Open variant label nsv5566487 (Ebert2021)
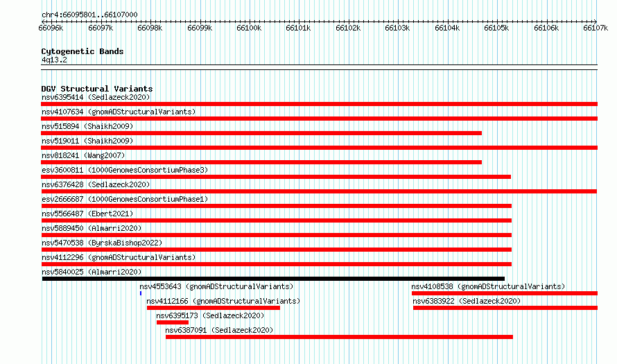This screenshot has height=364, width=617. point(87,214)
